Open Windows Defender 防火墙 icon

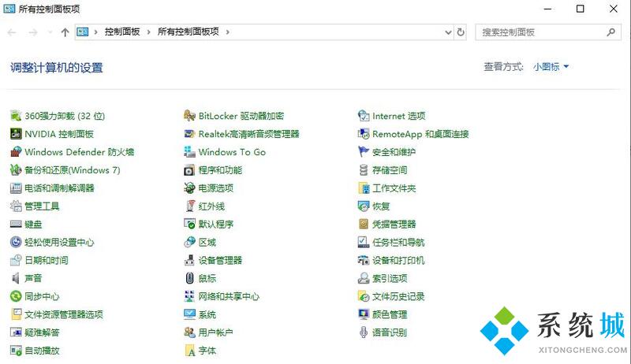pos(16,152)
